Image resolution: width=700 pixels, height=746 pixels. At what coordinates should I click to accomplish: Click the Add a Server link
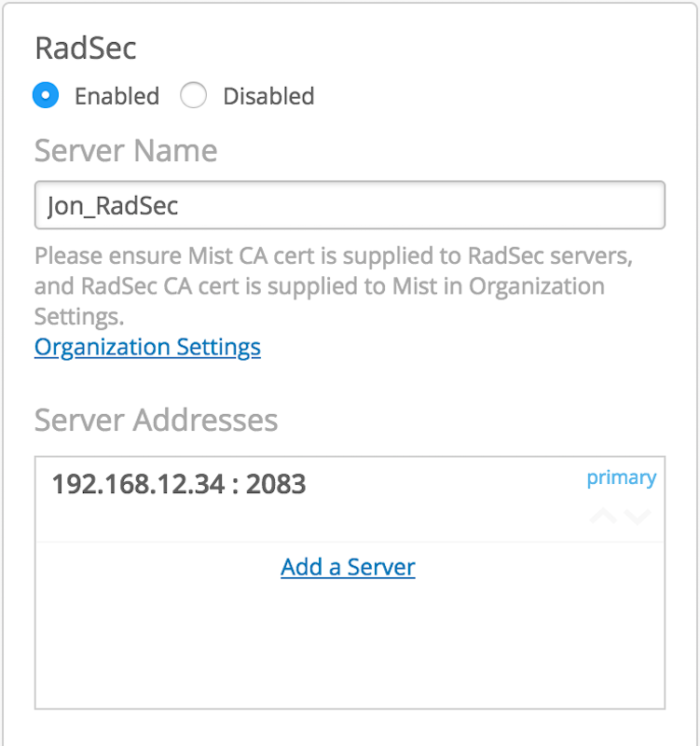coord(348,566)
